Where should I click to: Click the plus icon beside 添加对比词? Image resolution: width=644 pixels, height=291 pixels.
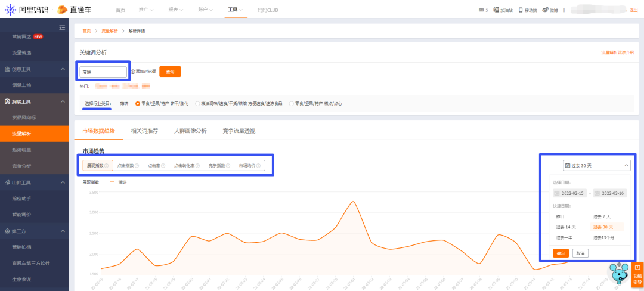132,72
